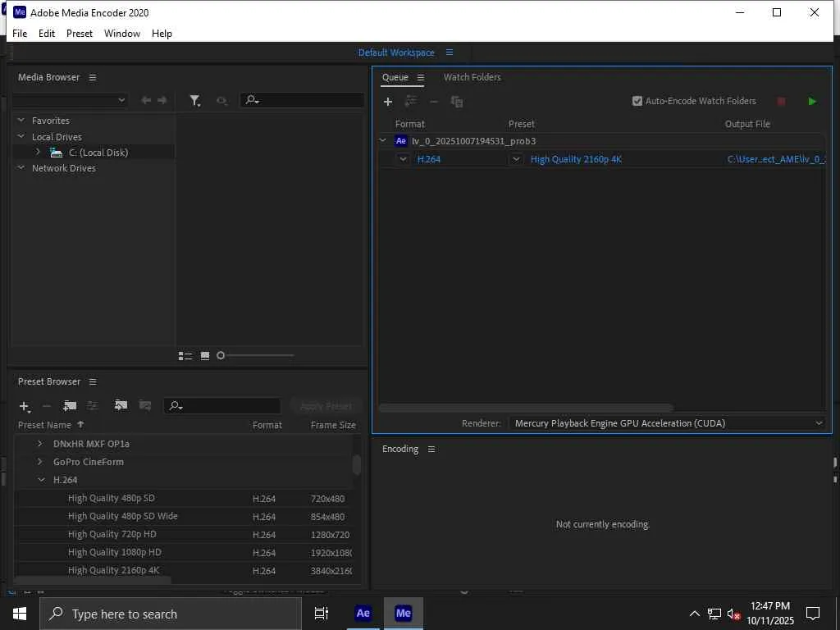Viewport: 840px width, 630px height.
Task: Open the Edit menu
Action: click(47, 33)
